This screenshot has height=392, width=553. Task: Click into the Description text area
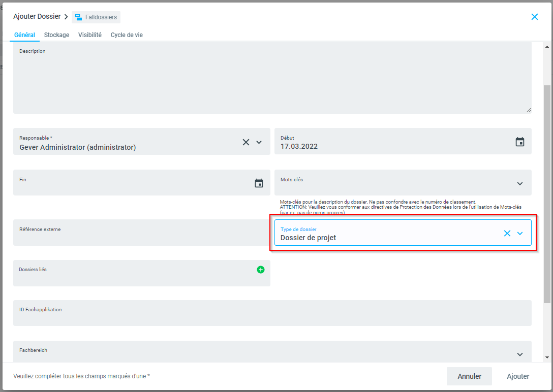(x=272, y=81)
